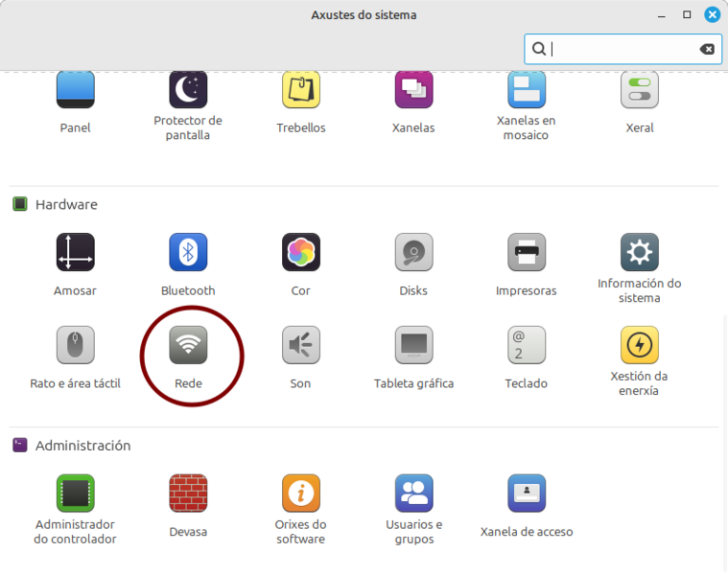Open the Amosar display settings

[75, 264]
